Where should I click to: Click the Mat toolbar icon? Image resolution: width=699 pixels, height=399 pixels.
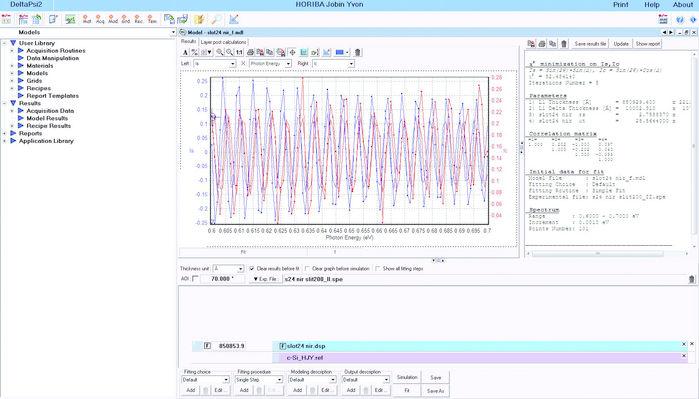click(87, 19)
